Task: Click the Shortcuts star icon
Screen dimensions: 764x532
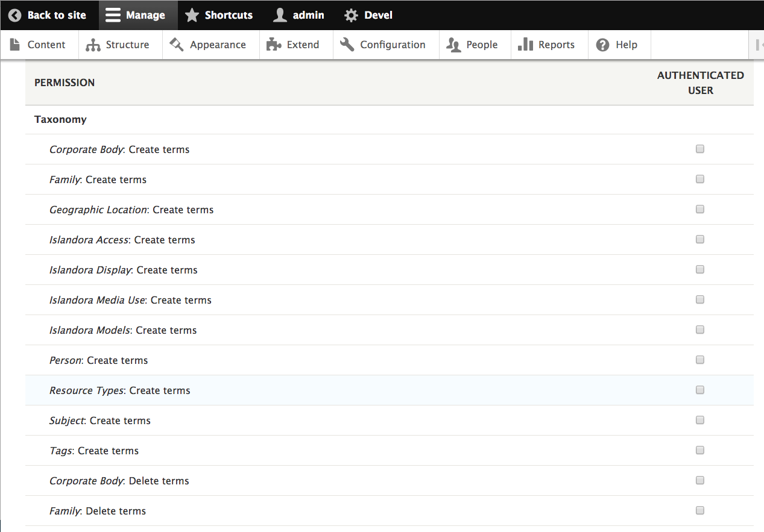Action: click(192, 15)
